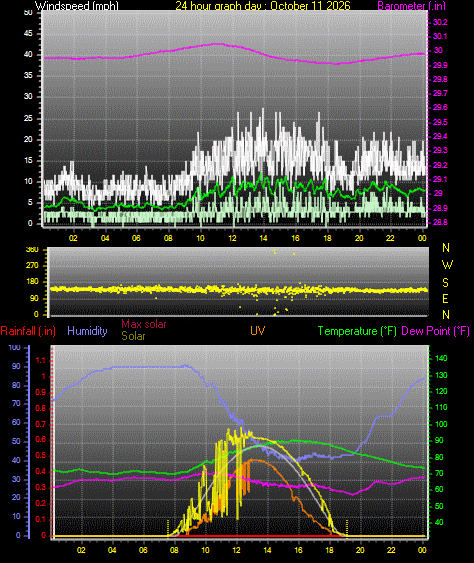Click "15" on the windspeed axis
The height and width of the screenshot is (563, 474).
28,160
